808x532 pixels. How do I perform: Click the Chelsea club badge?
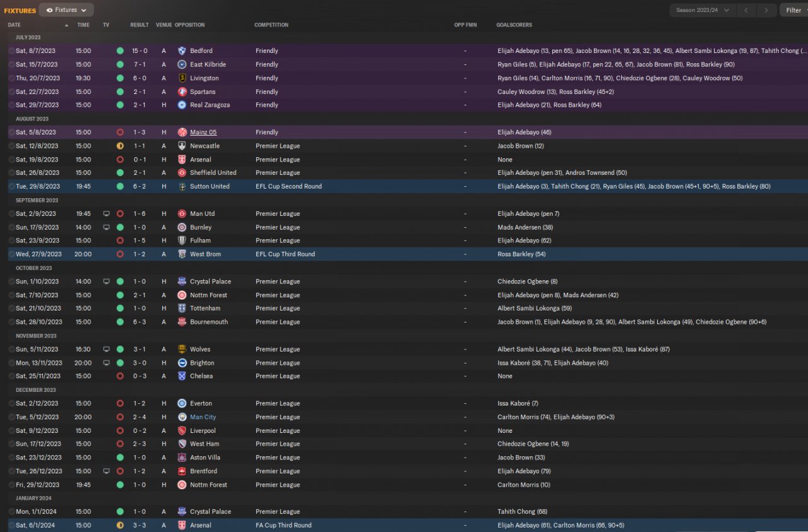[182, 376]
